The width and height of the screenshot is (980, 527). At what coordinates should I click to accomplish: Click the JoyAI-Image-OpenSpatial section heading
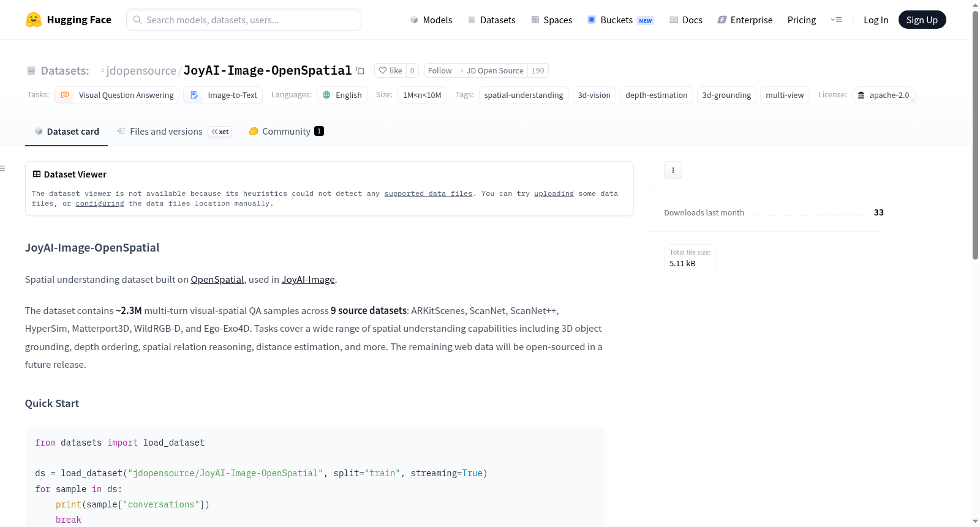pos(92,248)
